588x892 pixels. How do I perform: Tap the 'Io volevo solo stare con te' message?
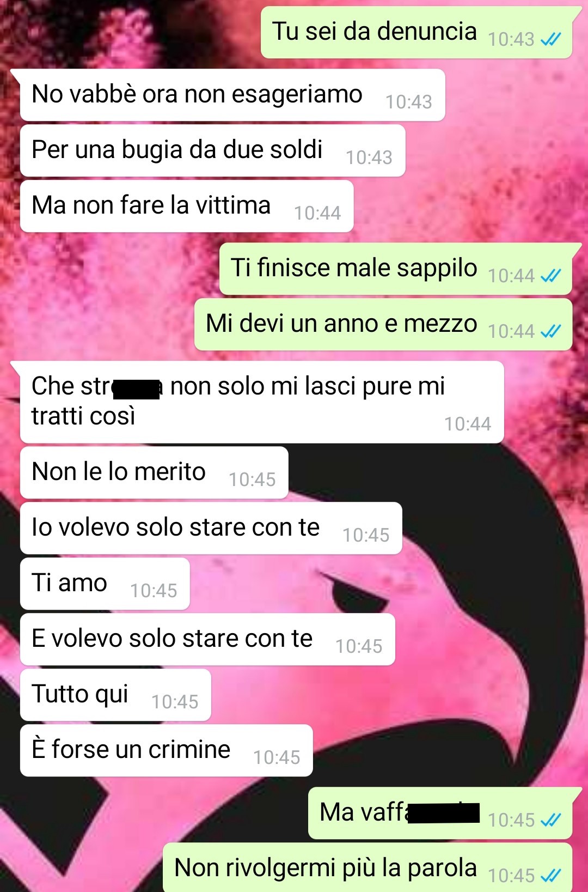[211, 528]
